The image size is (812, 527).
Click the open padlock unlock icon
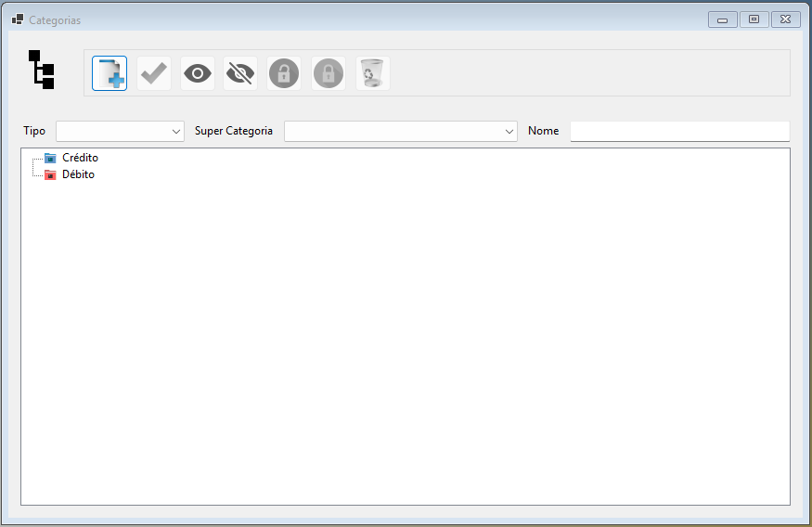point(284,73)
